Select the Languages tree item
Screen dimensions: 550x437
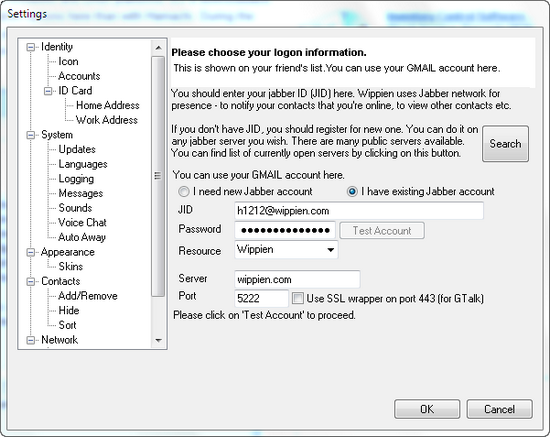[x=83, y=164]
